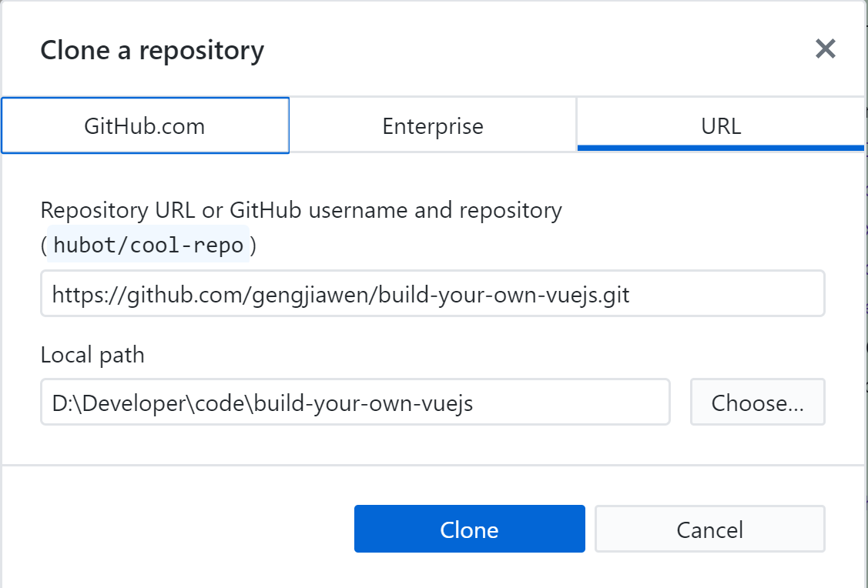Click the active URL tab indicator bar
This screenshot has height=588, width=868.
(x=722, y=149)
